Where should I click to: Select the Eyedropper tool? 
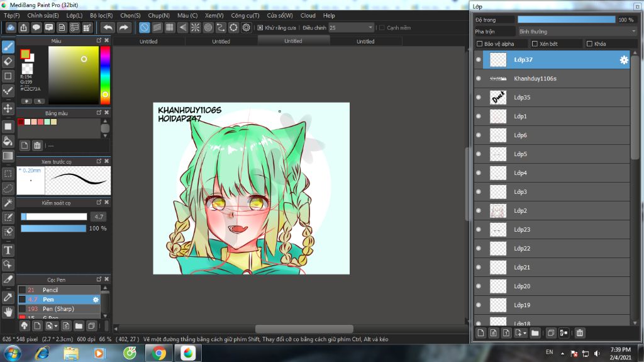click(8, 297)
